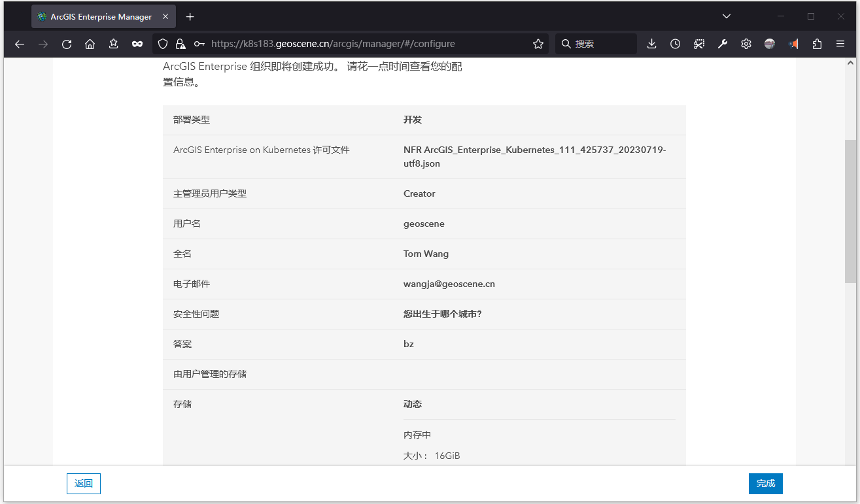Open the settings gear icon
860x504 pixels.
click(x=746, y=44)
